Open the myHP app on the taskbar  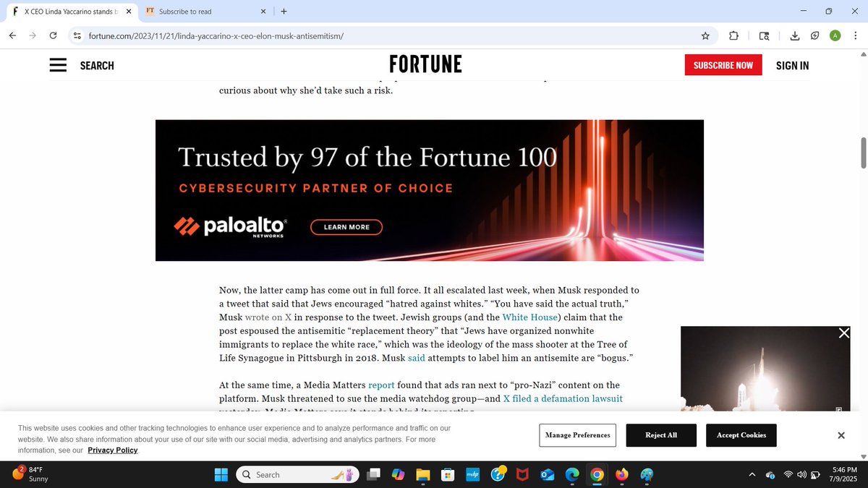(472, 474)
